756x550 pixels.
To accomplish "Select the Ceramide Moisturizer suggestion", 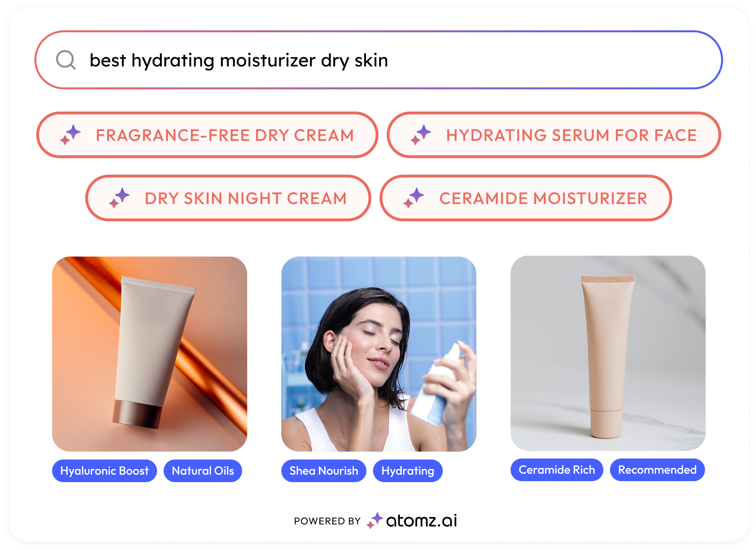I will click(x=526, y=198).
